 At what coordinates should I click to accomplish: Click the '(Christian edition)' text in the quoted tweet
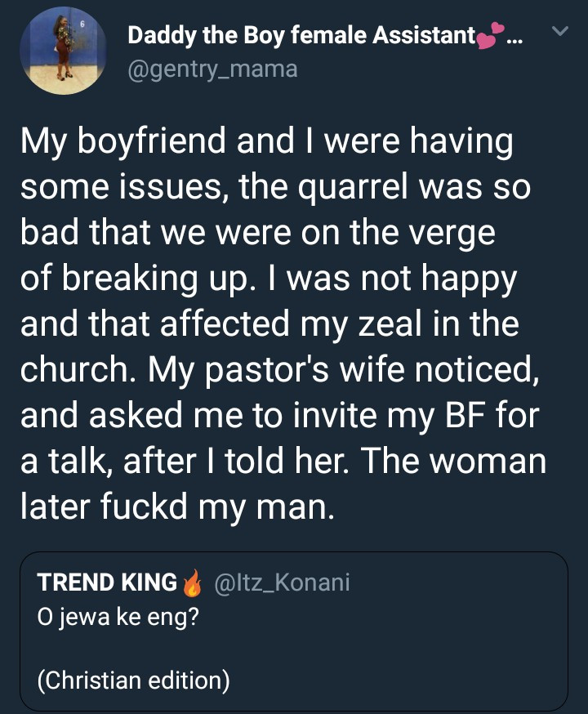point(133,680)
